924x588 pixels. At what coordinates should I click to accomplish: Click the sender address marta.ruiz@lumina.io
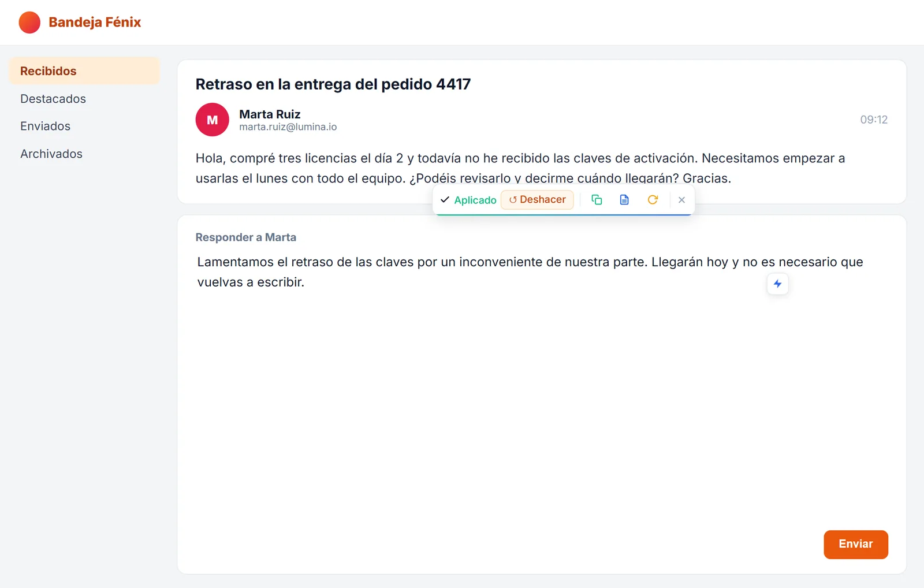(x=288, y=127)
